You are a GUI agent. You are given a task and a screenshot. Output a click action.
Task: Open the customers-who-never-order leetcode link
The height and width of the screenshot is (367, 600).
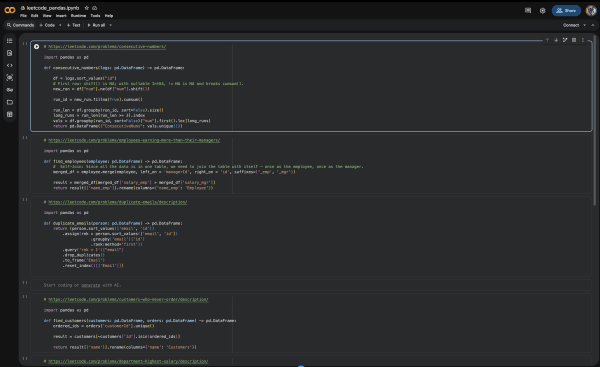click(128, 300)
